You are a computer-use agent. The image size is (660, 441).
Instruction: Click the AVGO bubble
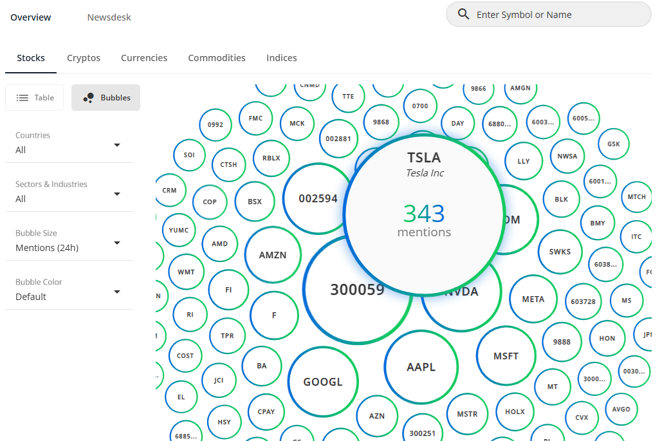tap(621, 409)
